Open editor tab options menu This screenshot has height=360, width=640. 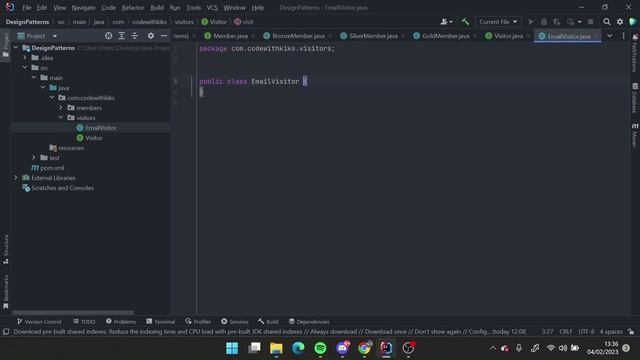click(x=623, y=36)
